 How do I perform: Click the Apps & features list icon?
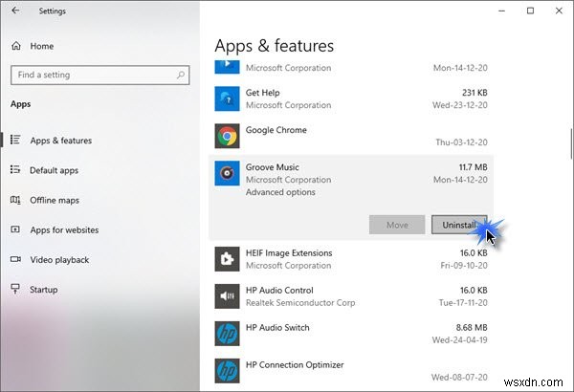point(15,140)
